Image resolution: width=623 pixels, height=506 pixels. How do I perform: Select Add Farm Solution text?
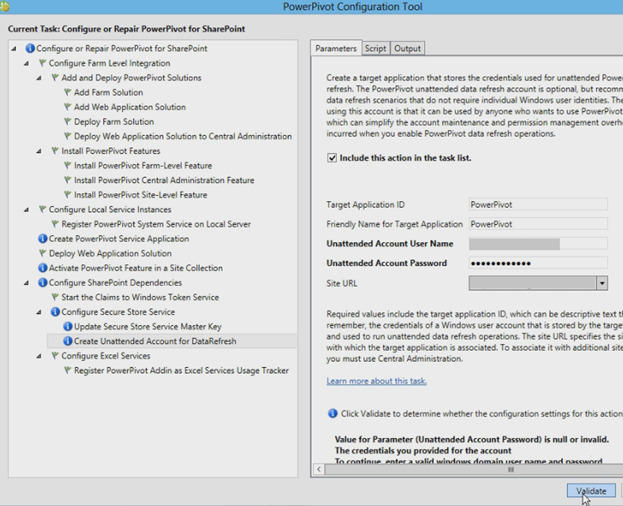pyautogui.click(x=108, y=93)
